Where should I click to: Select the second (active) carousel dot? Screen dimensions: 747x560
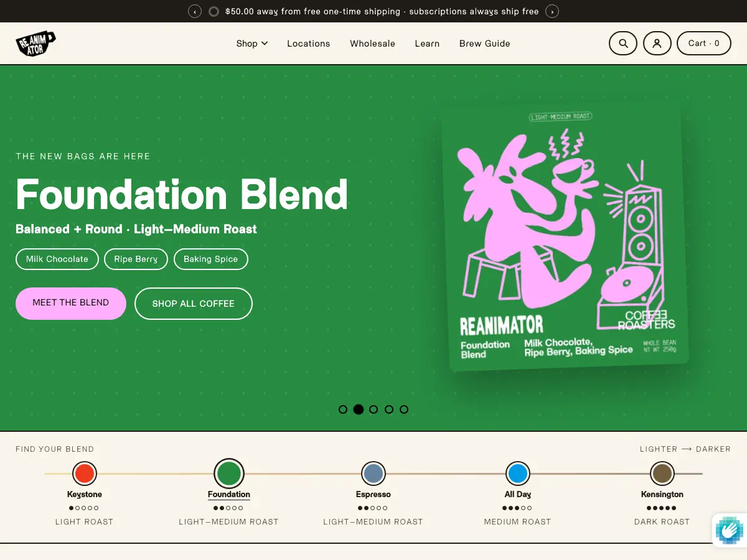tap(359, 409)
